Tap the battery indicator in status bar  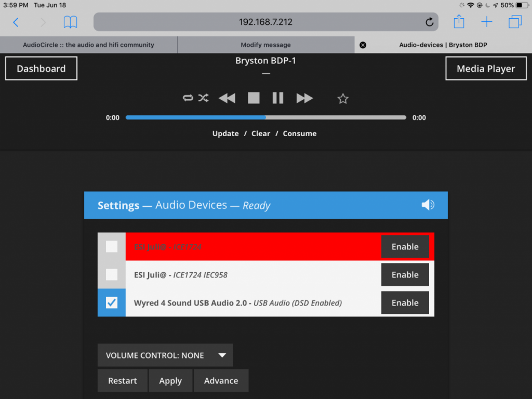[x=522, y=5]
